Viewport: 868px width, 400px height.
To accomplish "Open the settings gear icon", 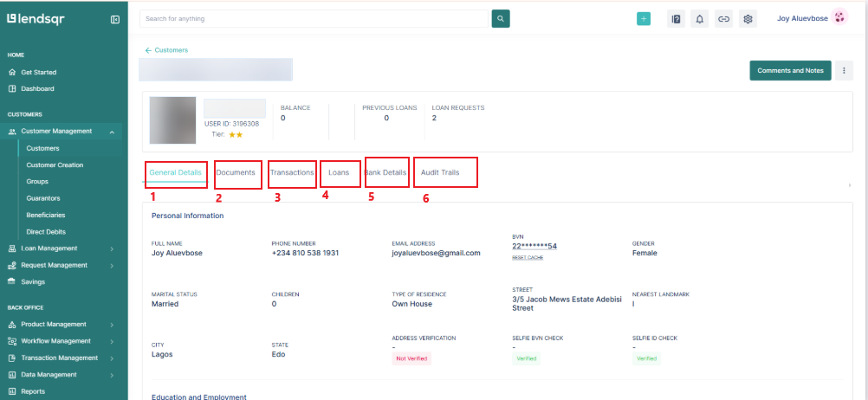I will click(x=748, y=18).
